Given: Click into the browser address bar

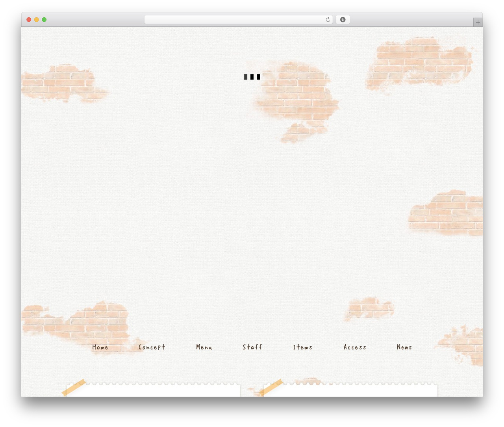Looking at the screenshot, I should click(x=238, y=20).
